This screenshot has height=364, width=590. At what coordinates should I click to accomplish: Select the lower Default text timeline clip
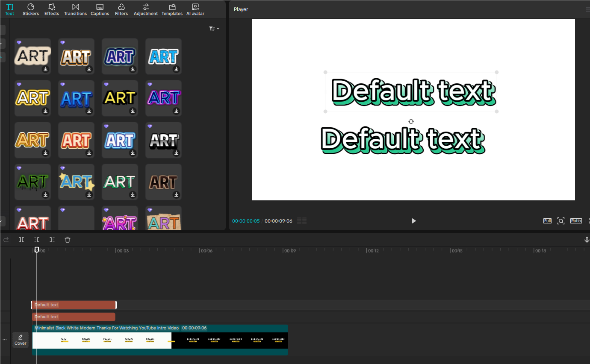pos(74,317)
